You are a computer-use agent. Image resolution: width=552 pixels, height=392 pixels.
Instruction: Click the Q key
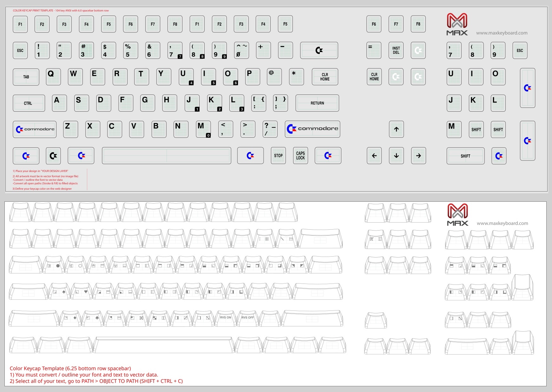(53, 77)
